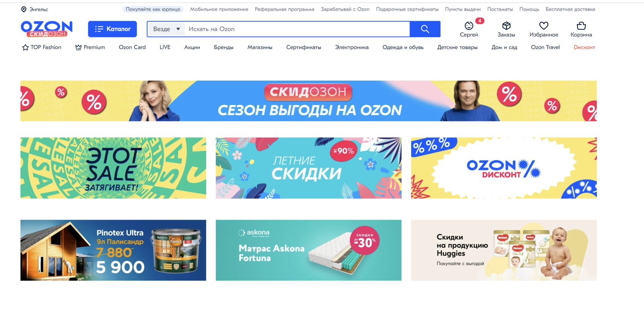
Task: Select Дисконт in the navigation bar
Action: [x=584, y=47]
